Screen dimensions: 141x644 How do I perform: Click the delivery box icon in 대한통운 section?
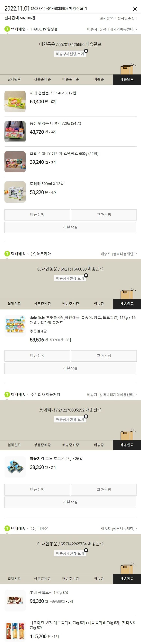tap(127, 69)
